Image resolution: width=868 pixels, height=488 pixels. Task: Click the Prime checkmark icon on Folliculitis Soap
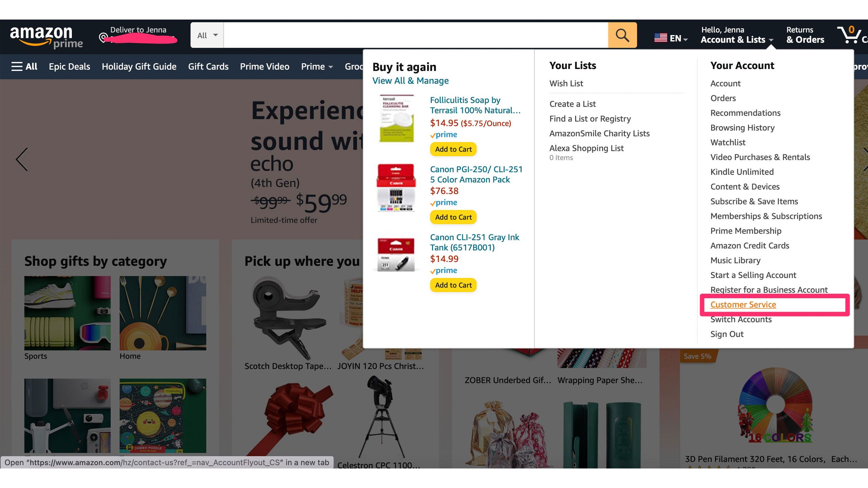point(433,134)
